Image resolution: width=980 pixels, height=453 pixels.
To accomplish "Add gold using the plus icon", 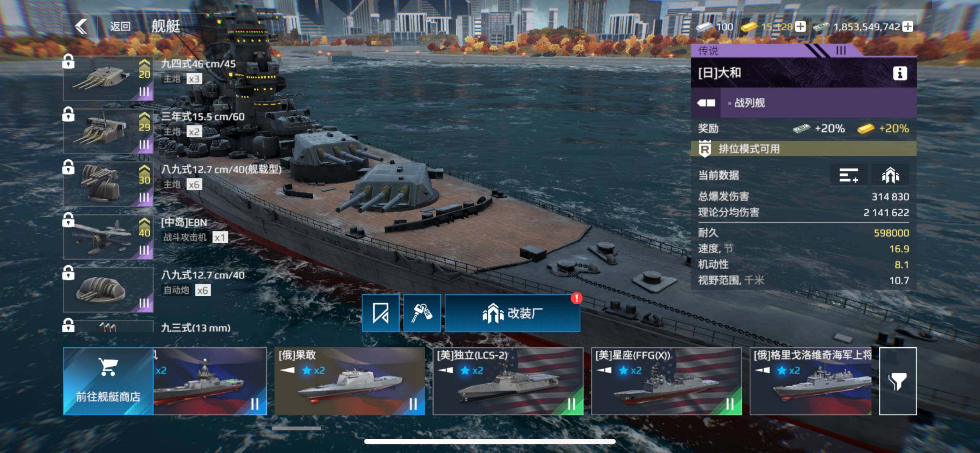I will 800,26.
